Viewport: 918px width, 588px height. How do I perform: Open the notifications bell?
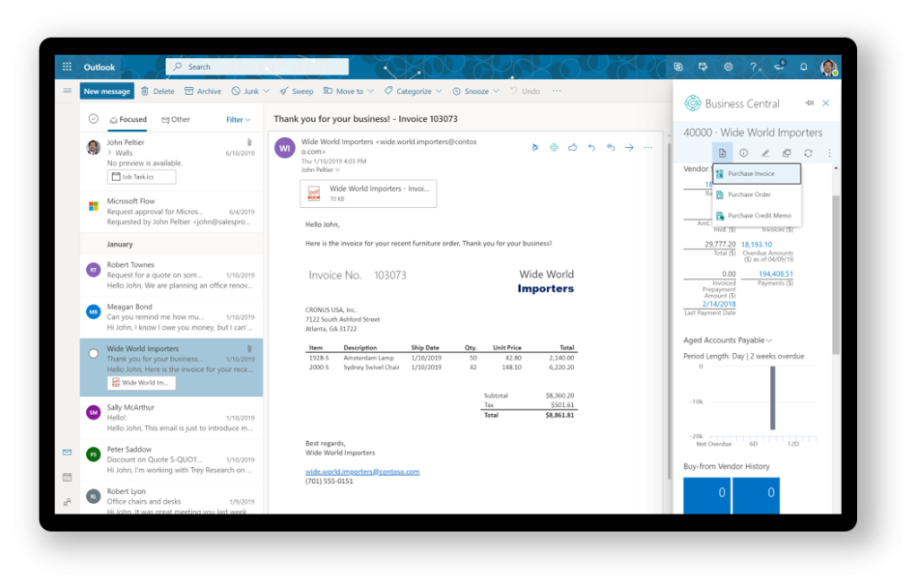point(803,67)
